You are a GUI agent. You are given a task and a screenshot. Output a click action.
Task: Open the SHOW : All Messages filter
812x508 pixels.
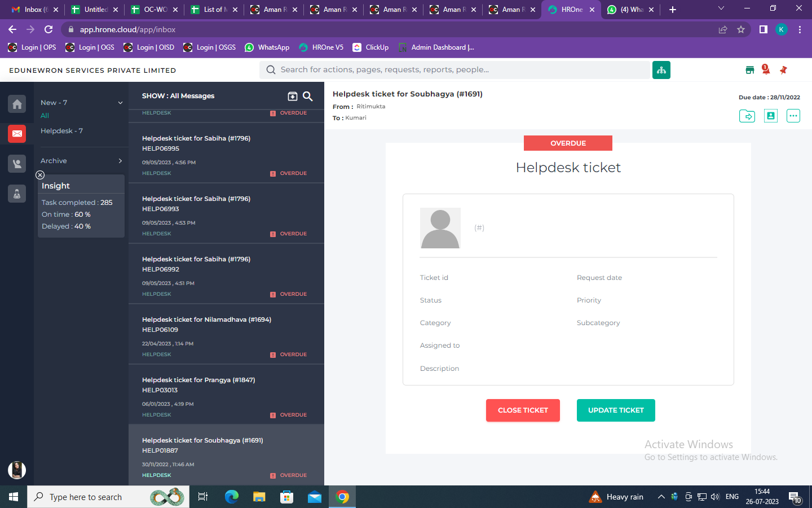pyautogui.click(x=178, y=96)
